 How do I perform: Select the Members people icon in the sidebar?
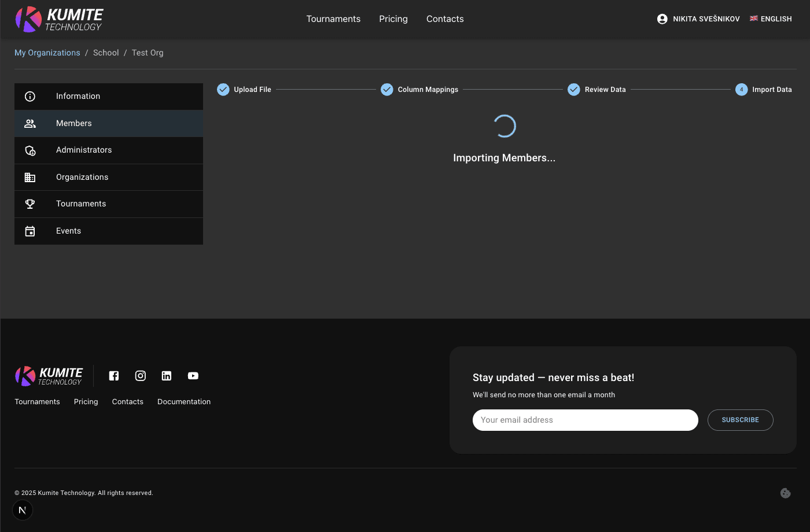[x=30, y=123]
